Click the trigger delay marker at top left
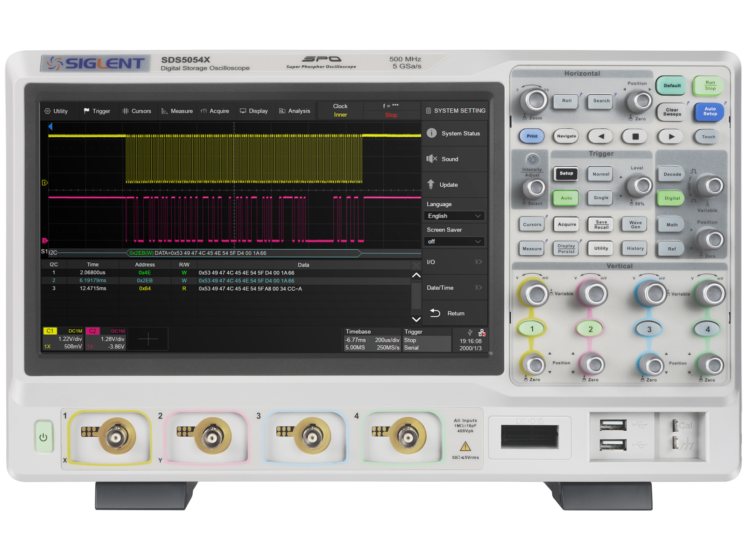747x560 pixels. pos(50,126)
